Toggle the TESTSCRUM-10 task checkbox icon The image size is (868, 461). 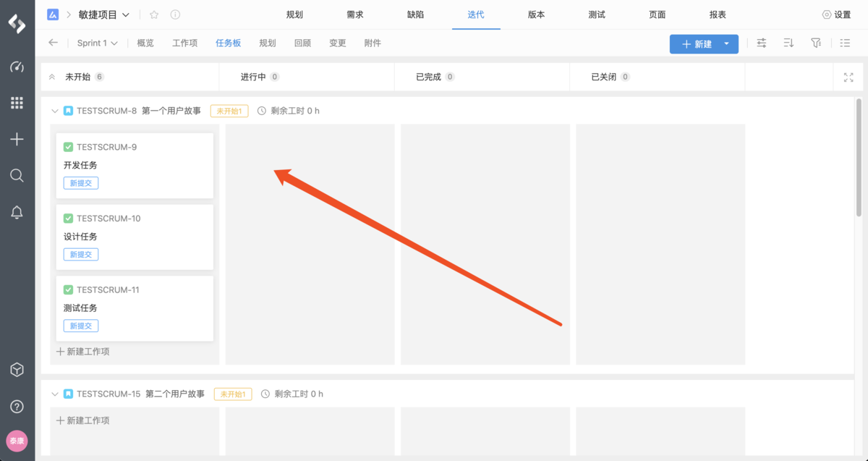click(x=69, y=219)
